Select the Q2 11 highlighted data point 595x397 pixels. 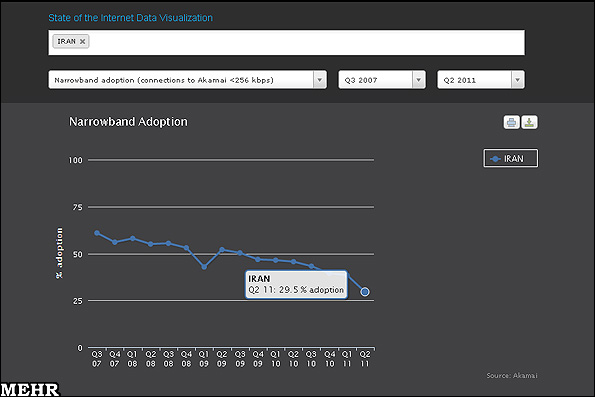(x=365, y=292)
